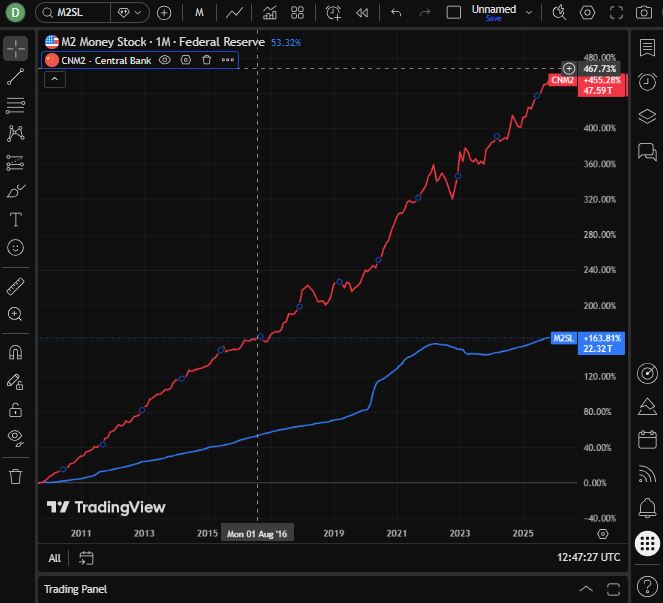Open the emoji icons tool
This screenshot has height=603, width=663.
coord(15,247)
